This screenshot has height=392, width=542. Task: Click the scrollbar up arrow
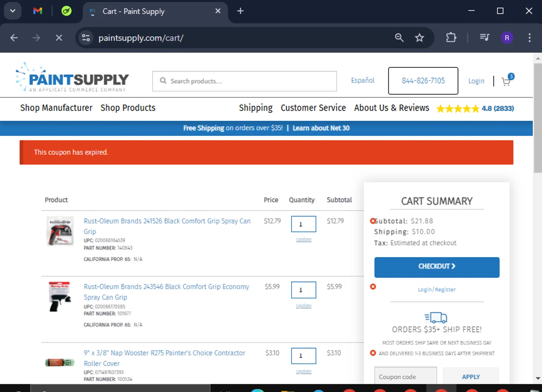[538, 58]
